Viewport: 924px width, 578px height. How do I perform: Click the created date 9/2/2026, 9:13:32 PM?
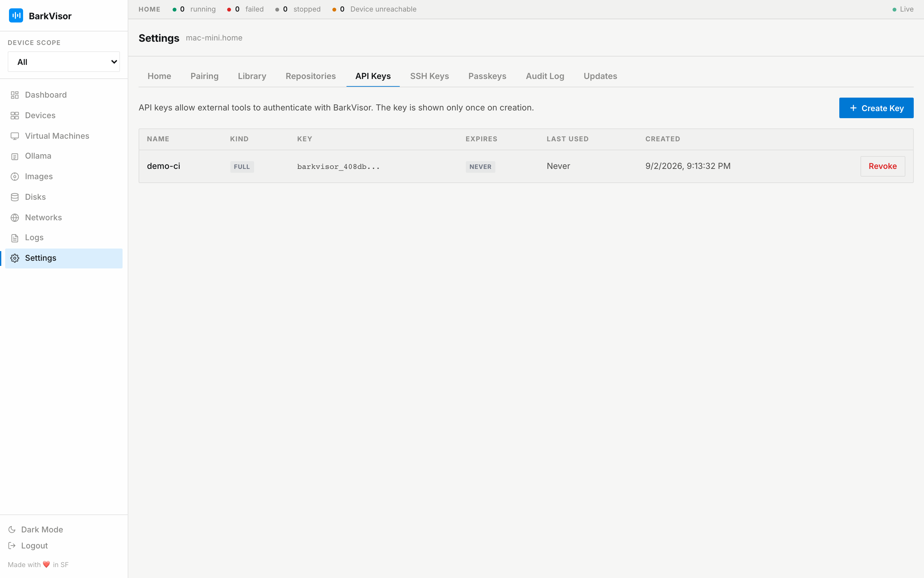688,166
